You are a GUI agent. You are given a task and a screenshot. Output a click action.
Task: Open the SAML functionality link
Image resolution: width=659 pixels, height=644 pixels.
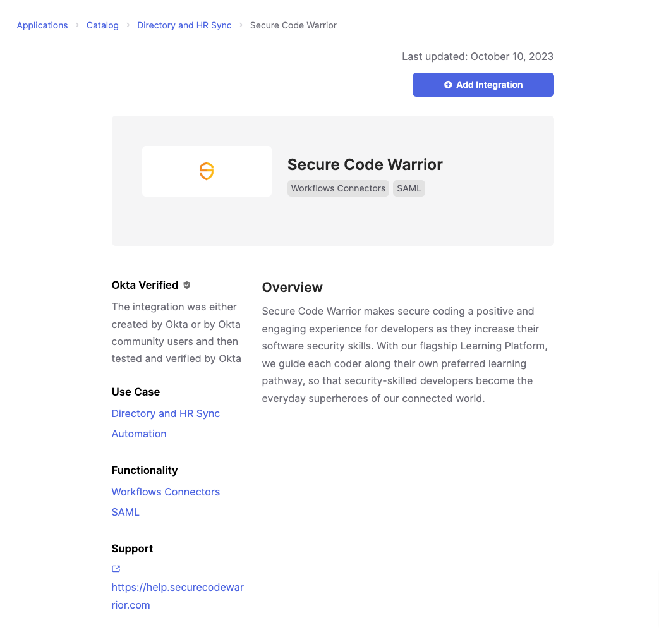pos(125,512)
